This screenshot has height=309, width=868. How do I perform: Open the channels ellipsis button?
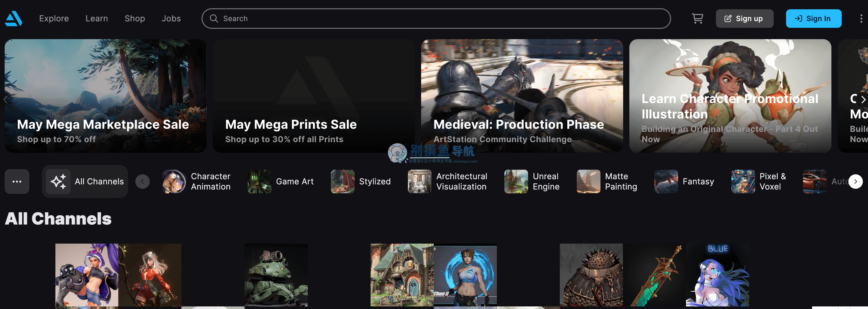[x=17, y=182]
